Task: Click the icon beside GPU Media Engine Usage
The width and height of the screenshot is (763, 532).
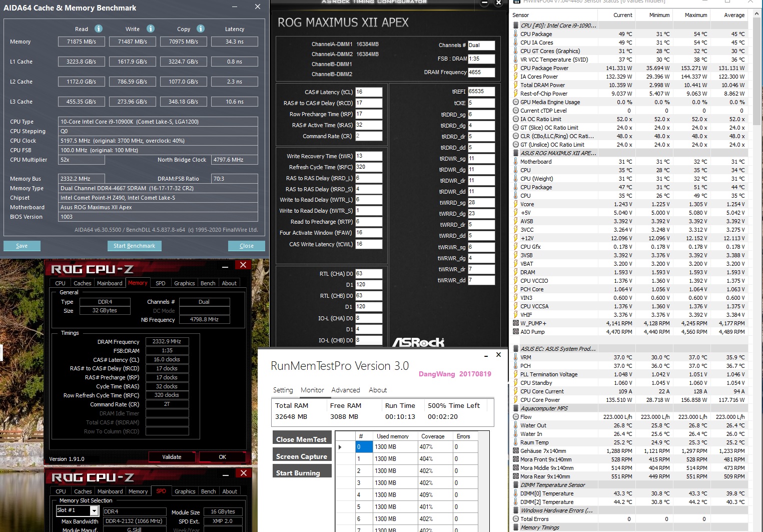Action: pyautogui.click(x=516, y=102)
